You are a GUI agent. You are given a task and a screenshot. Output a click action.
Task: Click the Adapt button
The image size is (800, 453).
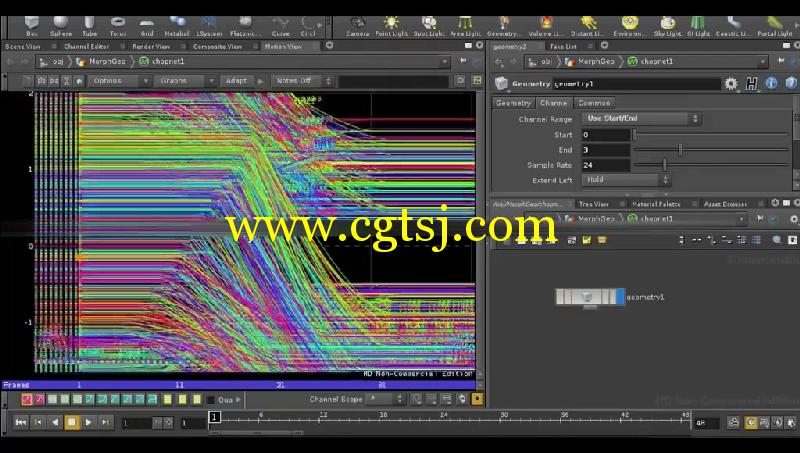coord(236,81)
